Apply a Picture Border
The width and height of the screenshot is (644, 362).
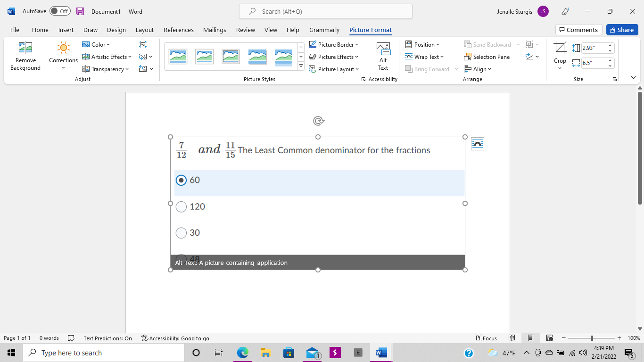(334, 44)
